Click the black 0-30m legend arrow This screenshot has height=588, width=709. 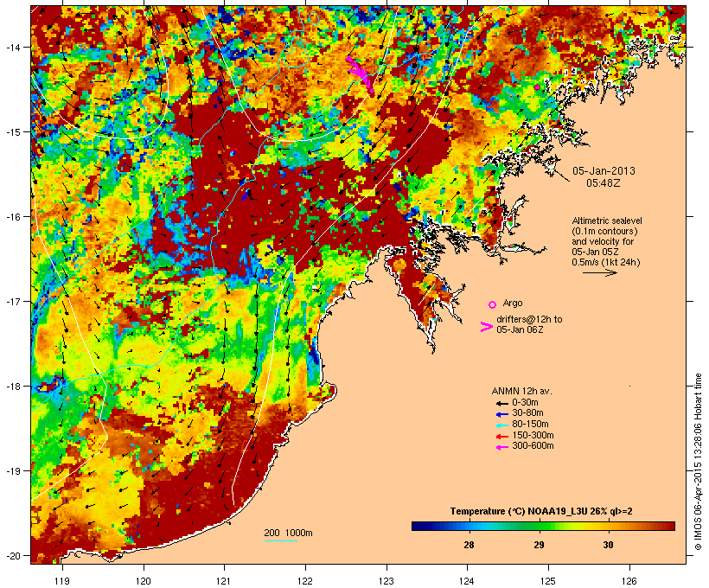point(502,404)
